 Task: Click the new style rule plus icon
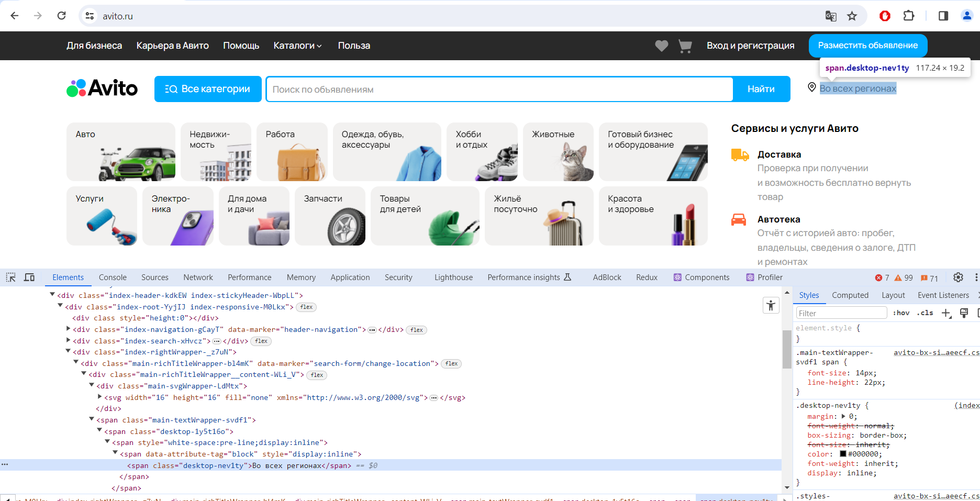[x=946, y=313]
